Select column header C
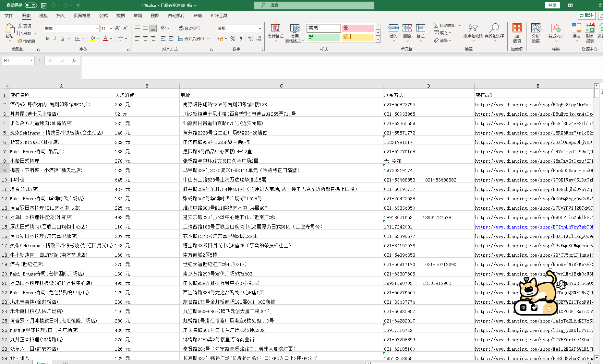Screen dimensions: 603x364 [281, 86]
